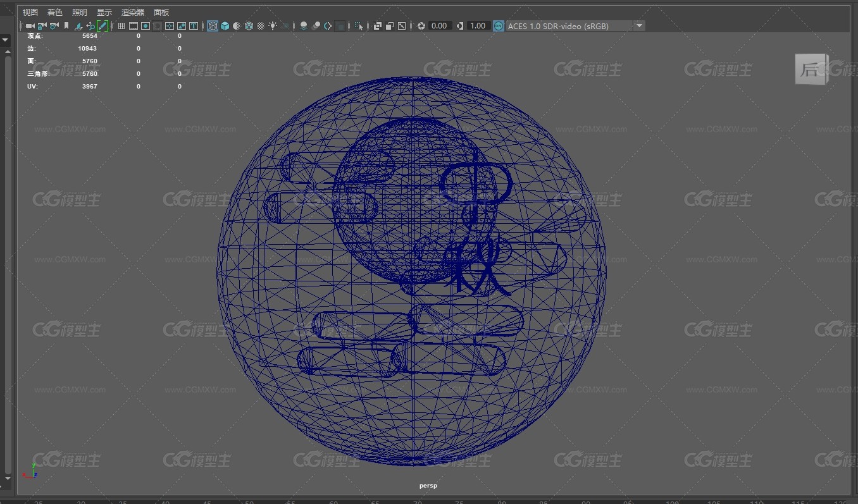This screenshot has width=858, height=504.
Task: Open Camera Attributes icon
Action: pos(54,26)
